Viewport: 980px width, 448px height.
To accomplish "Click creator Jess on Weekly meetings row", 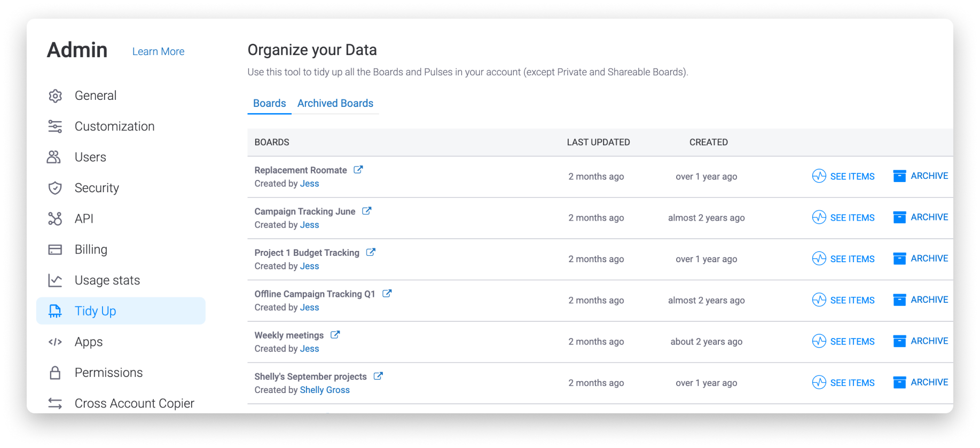I will [x=310, y=349].
